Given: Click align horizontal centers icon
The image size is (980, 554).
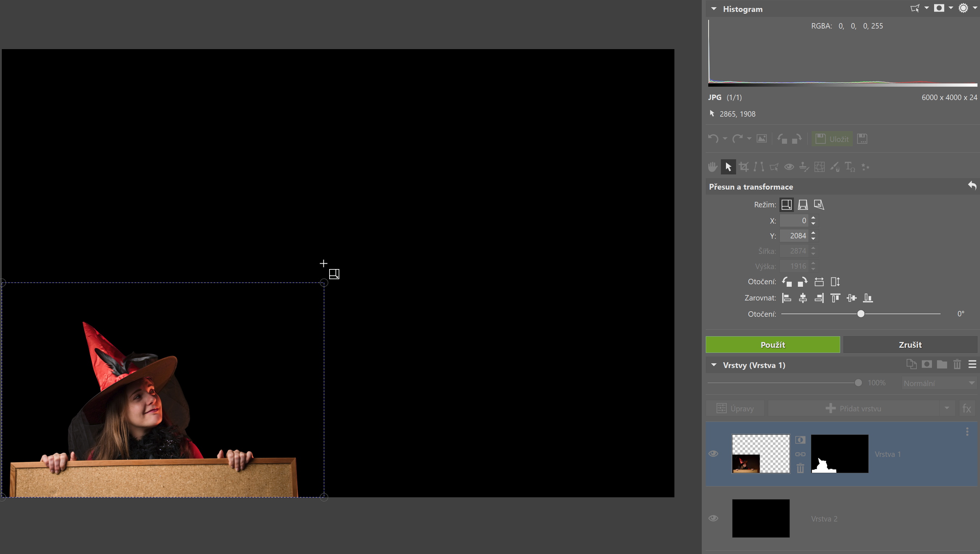Looking at the screenshot, I should 803,298.
